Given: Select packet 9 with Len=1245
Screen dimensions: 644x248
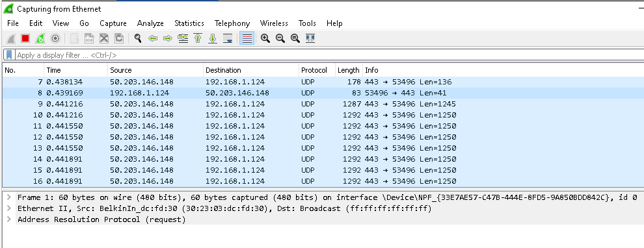Looking at the screenshot, I should [x=323, y=104].
